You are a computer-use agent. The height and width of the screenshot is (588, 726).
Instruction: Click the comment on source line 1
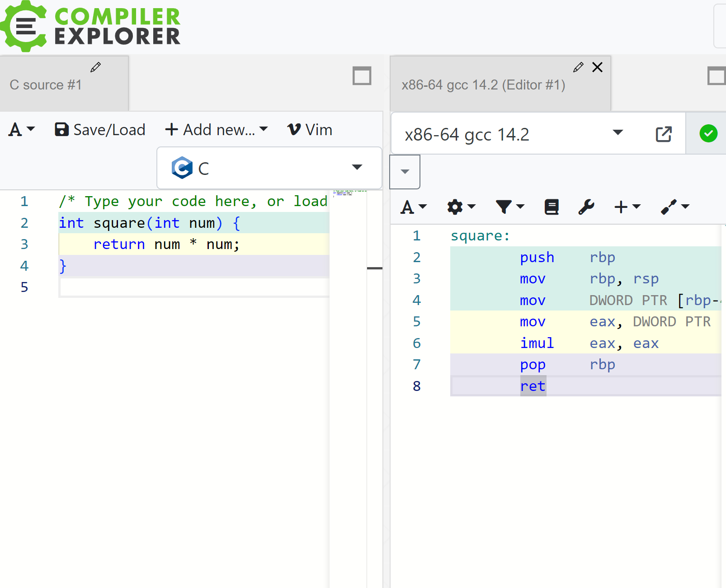pos(193,202)
